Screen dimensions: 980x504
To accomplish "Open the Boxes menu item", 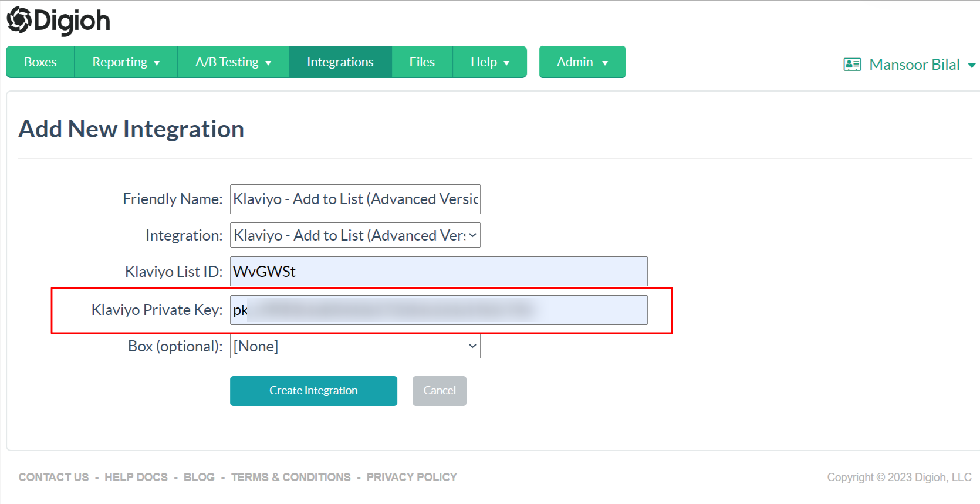I will pyautogui.click(x=40, y=62).
